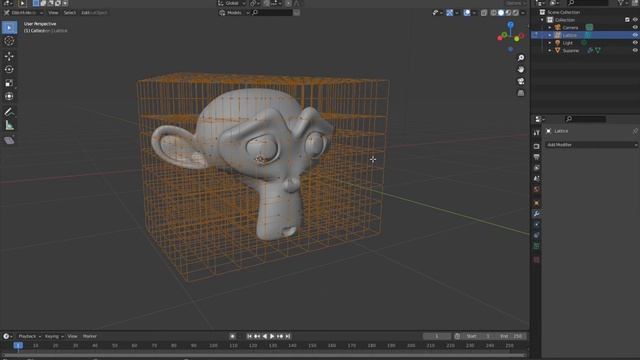This screenshot has height=360, width=640.
Task: Toggle visibility eye for Suzanne
Action: click(x=635, y=51)
